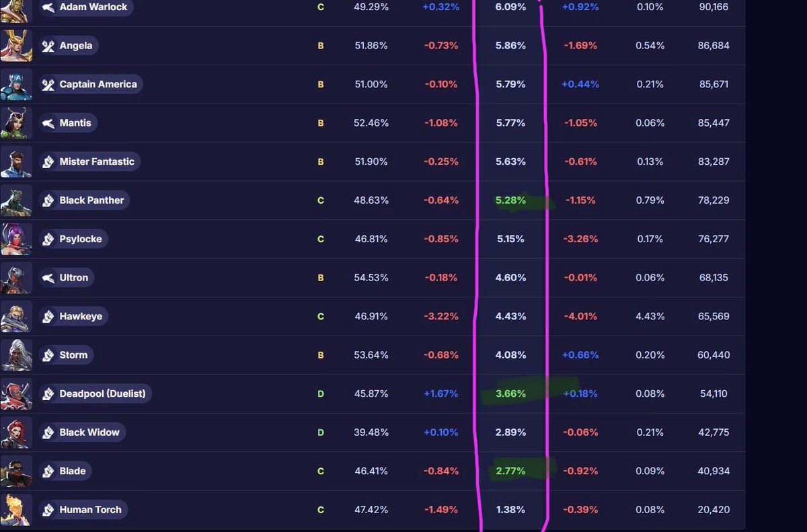Click Human Torch's match count 20,420
Image resolution: width=807 pixels, height=532 pixels.
pos(713,510)
